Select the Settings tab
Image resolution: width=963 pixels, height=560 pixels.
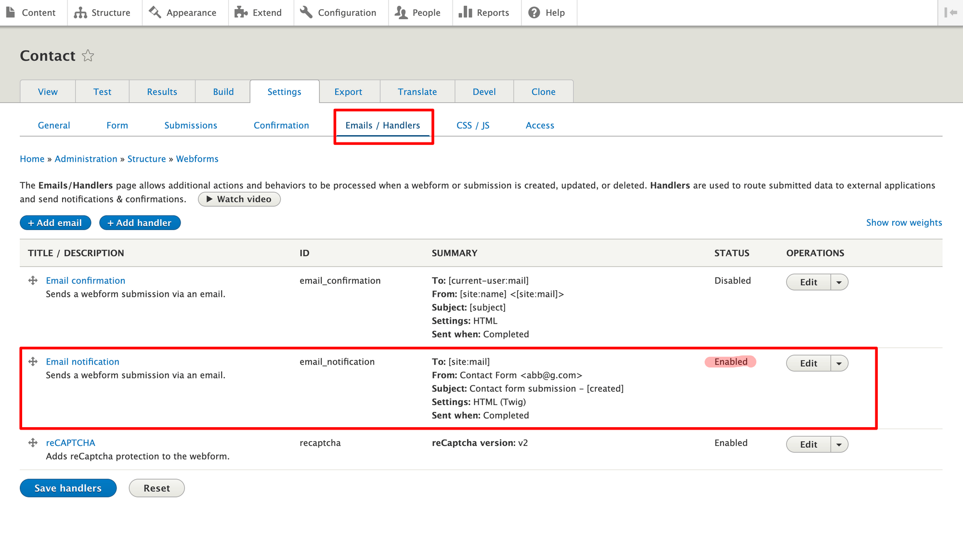coord(284,91)
